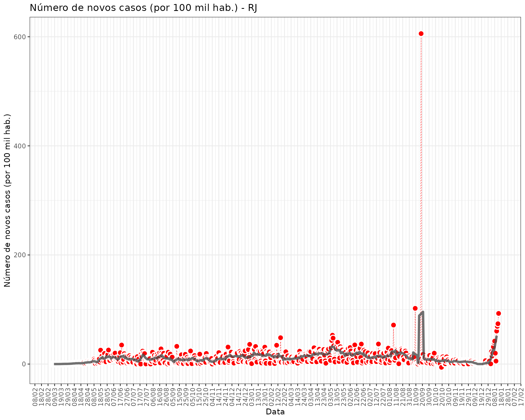Click the x-axis date label 05/09
The image size is (525, 420).
pos(173,397)
